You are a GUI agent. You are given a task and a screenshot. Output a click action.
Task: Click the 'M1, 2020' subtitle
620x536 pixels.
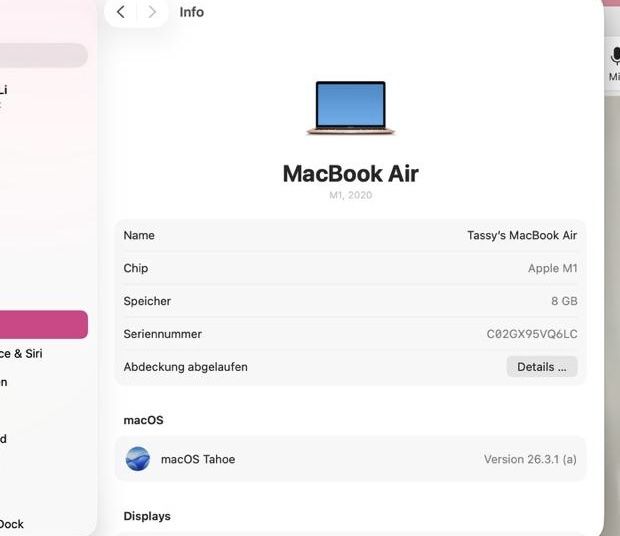pyautogui.click(x=351, y=195)
